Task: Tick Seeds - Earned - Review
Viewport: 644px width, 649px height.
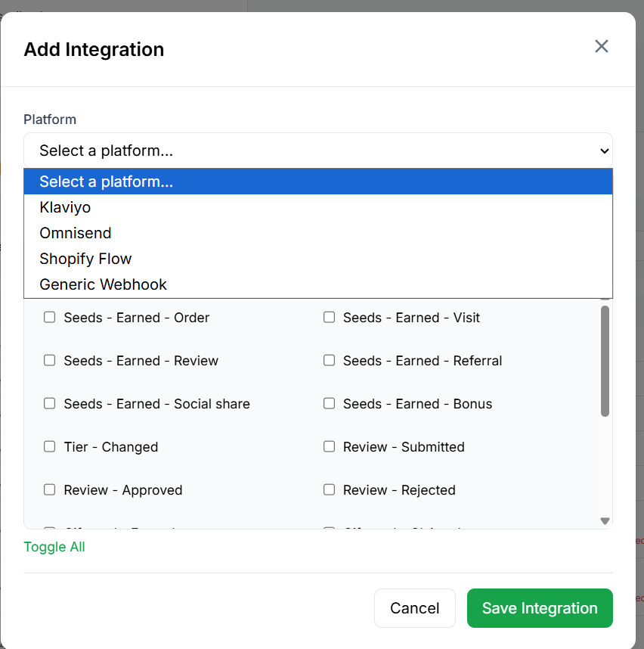Action: point(50,361)
